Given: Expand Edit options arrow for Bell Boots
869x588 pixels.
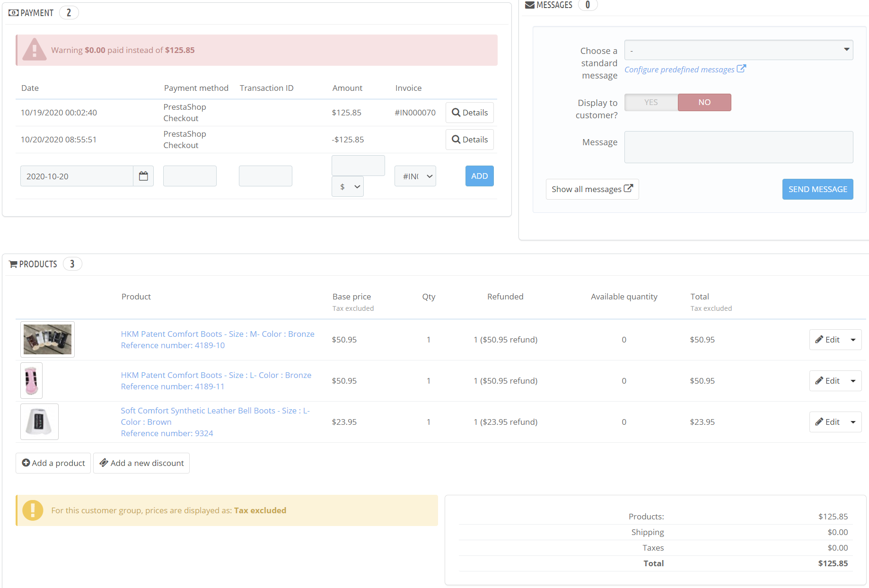Looking at the screenshot, I should coord(853,422).
